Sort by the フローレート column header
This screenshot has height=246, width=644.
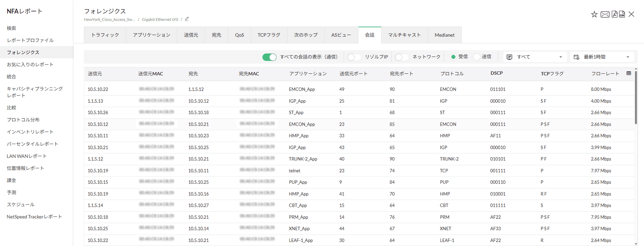605,74
